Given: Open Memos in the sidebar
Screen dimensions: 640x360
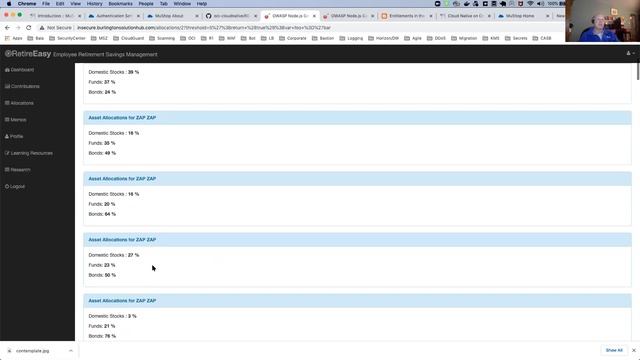Looking at the screenshot, I should click(16, 120).
